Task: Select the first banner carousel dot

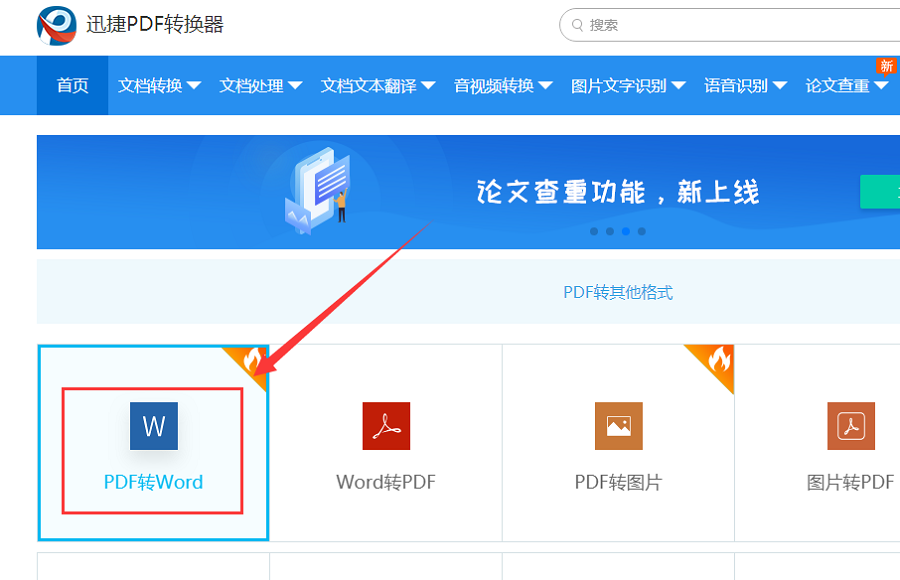Action: pyautogui.click(x=594, y=231)
